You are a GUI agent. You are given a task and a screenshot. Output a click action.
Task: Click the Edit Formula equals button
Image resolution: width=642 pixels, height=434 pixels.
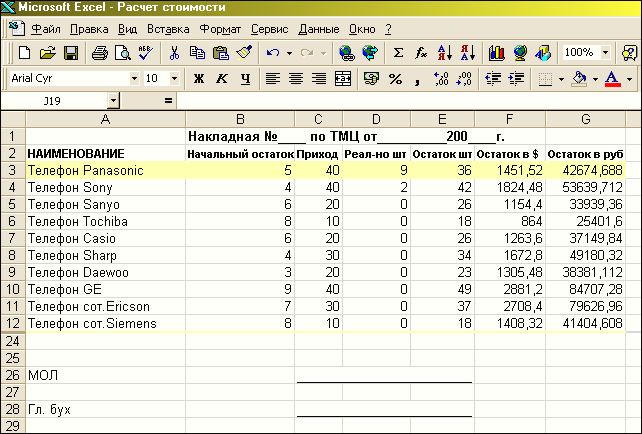pos(168,101)
